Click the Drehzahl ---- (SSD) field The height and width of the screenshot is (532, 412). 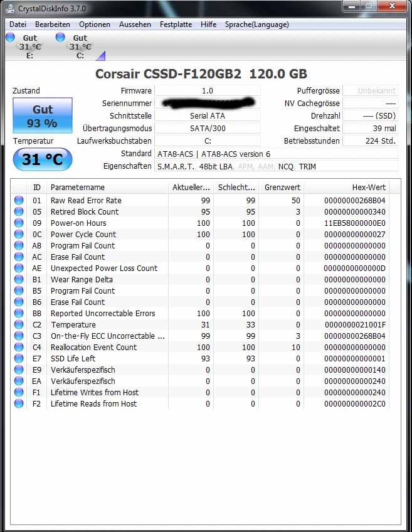coord(371,115)
